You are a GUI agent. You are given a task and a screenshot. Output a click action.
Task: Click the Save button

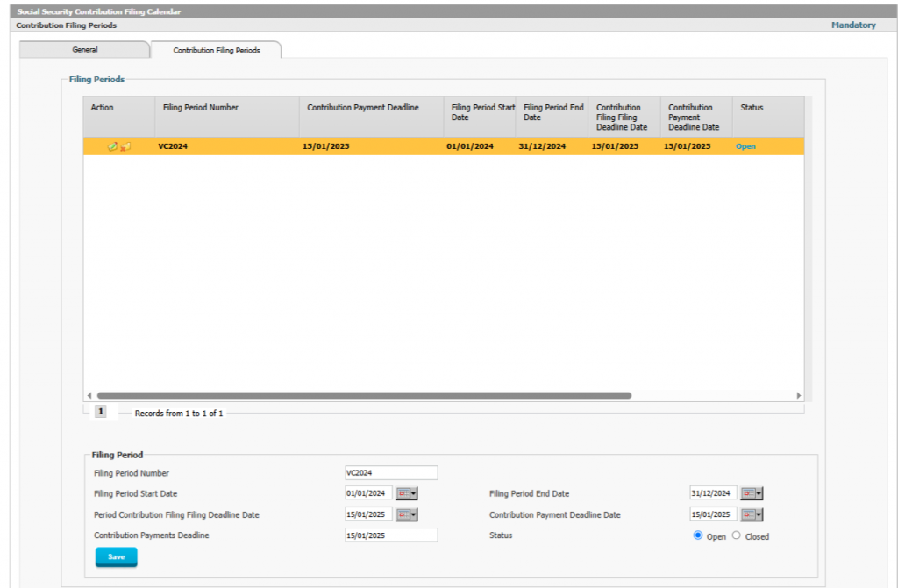(117, 556)
